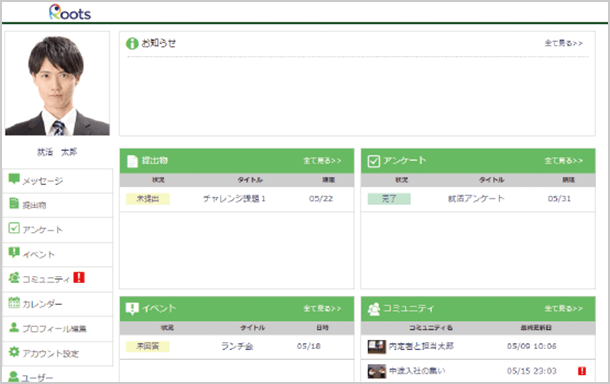610x384 pixels.
Task: Open アンケート from the sidebar menu
Action: click(x=58, y=230)
